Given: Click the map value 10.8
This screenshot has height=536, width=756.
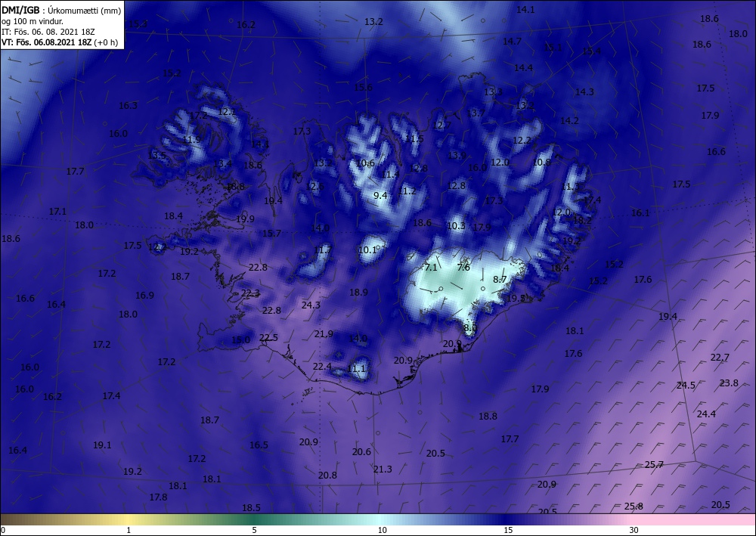Looking at the screenshot, I should click(x=542, y=162).
